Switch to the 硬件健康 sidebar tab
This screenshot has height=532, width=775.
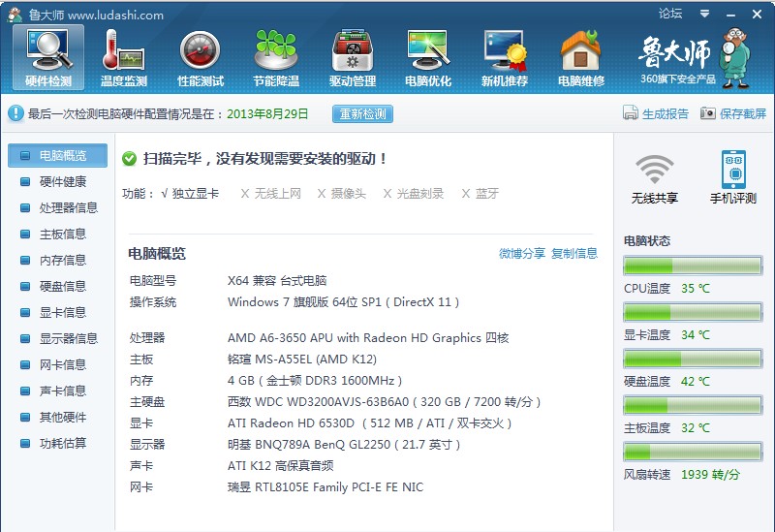(x=62, y=181)
